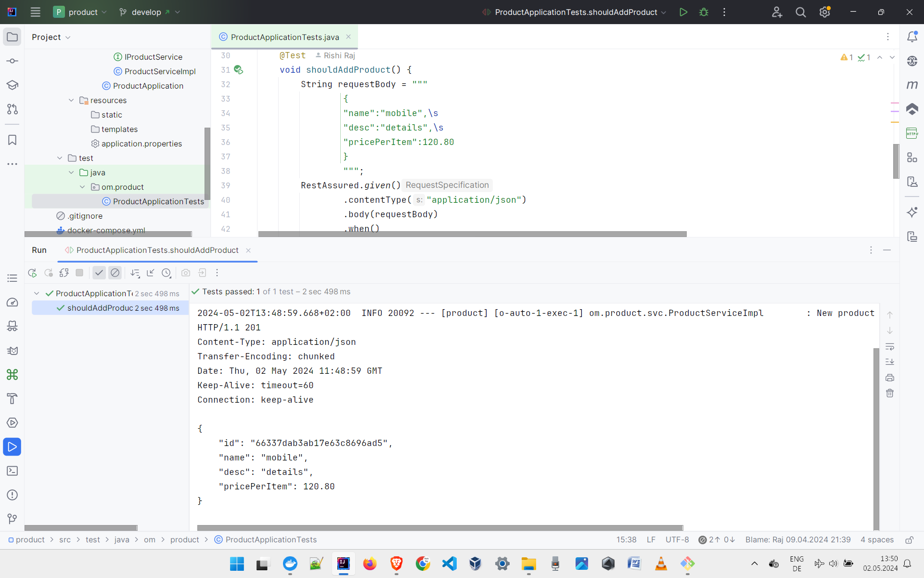The width and height of the screenshot is (924, 578).
Task: Expand the om.product tree node
Action: tap(82, 187)
